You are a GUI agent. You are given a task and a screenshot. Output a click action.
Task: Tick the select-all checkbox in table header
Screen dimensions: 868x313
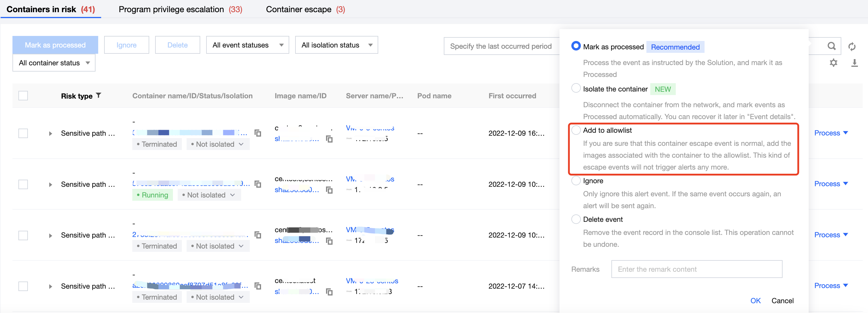tap(23, 96)
